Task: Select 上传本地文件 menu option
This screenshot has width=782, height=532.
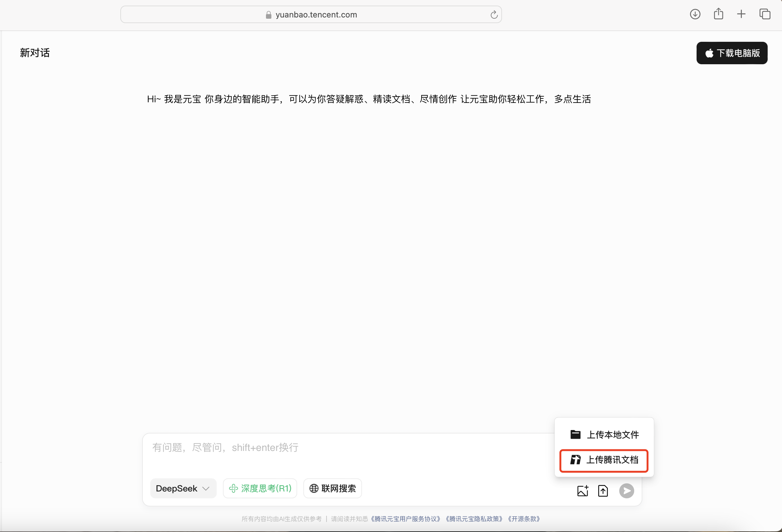Action: tap(604, 434)
